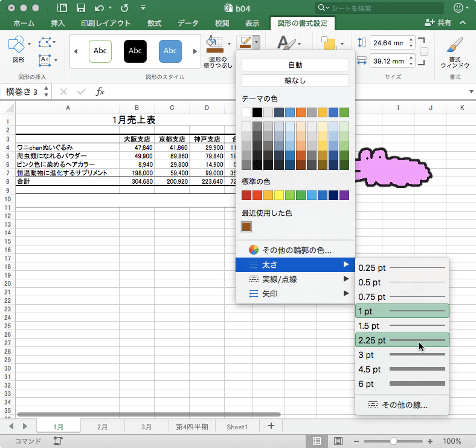Click the 線なし no outline button

tap(295, 80)
